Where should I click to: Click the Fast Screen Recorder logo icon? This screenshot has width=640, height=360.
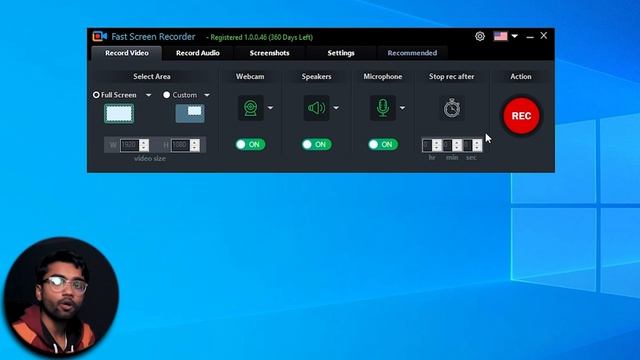point(99,36)
